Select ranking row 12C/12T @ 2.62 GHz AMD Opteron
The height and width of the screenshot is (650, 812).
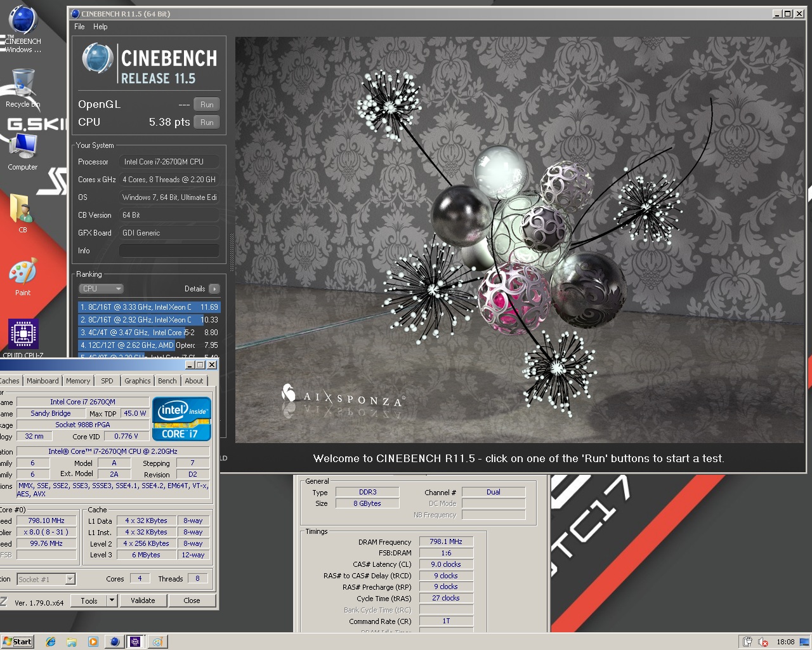(149, 345)
